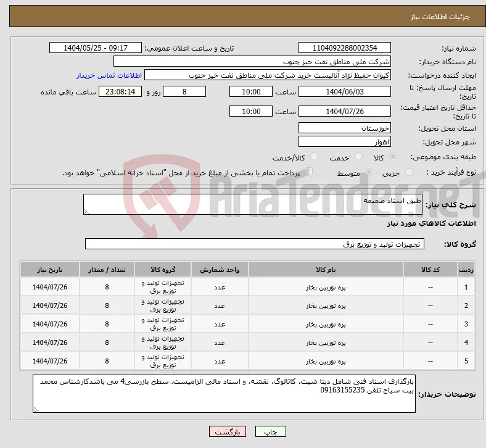
Task: Click the شماره نیاز number field
Action: point(345,48)
